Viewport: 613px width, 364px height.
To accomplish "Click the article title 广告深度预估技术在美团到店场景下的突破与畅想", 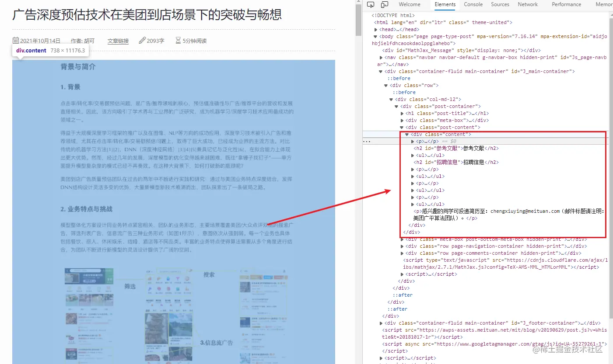I will (147, 14).
